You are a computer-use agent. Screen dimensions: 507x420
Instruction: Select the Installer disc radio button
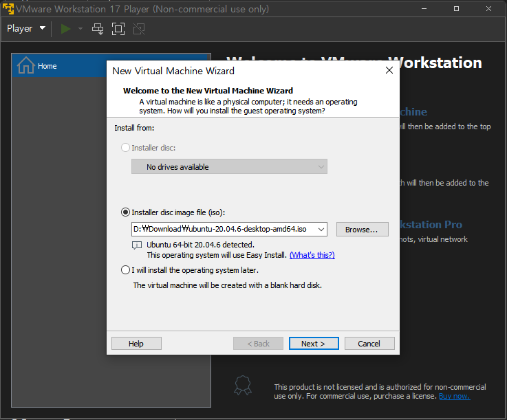[125, 148]
